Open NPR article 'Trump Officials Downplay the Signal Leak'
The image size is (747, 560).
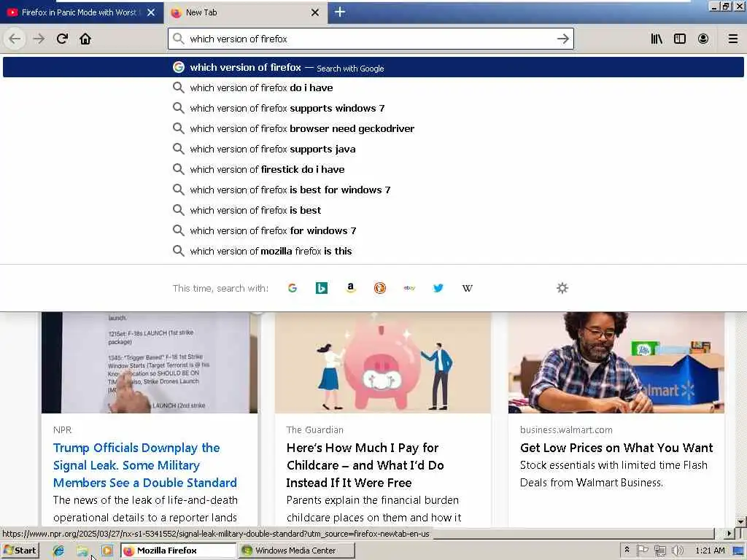[x=145, y=465]
